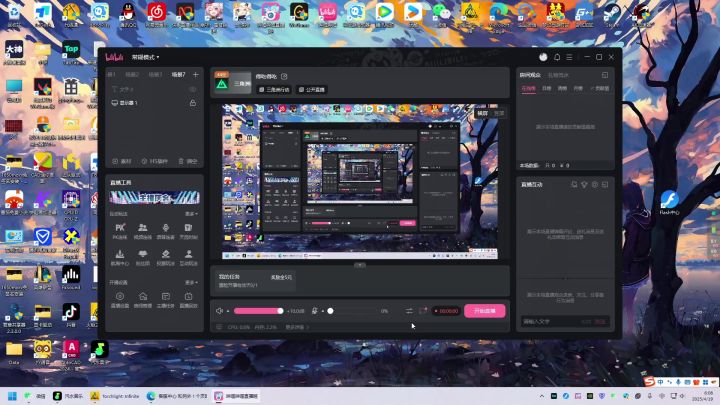Pop out the 直播互动 interaction panel

(x=605, y=184)
